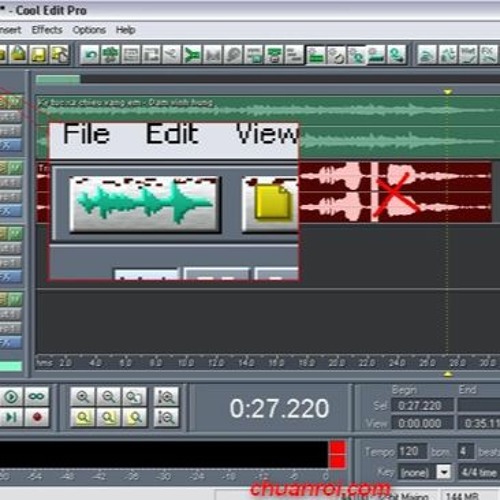Click the empty Sel End field

click(x=479, y=406)
